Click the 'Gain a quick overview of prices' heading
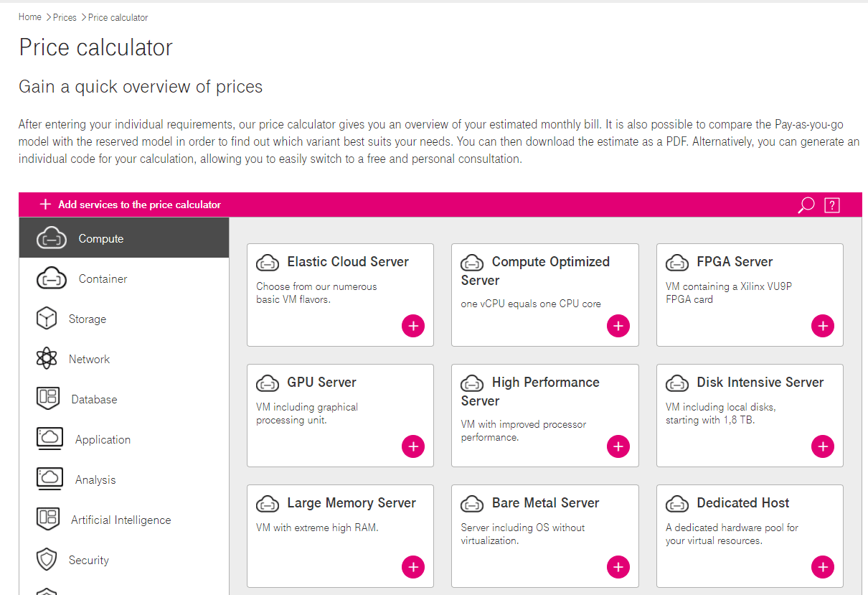 click(x=141, y=87)
